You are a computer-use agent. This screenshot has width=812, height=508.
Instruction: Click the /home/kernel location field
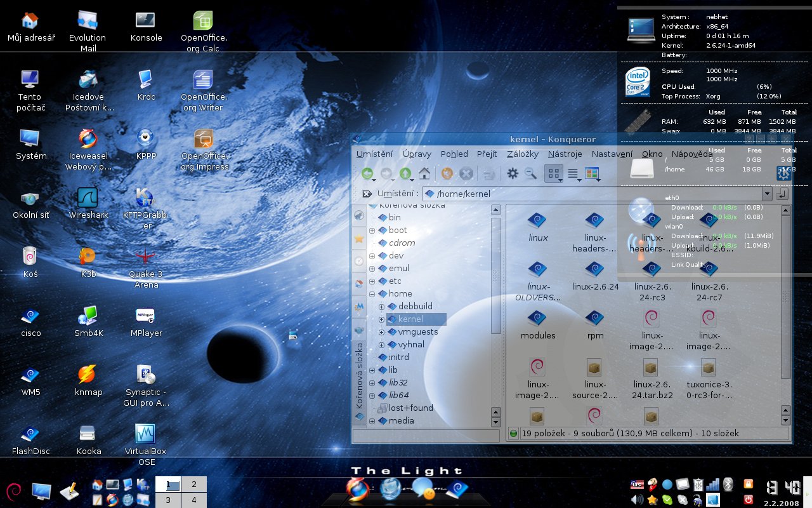click(x=598, y=194)
